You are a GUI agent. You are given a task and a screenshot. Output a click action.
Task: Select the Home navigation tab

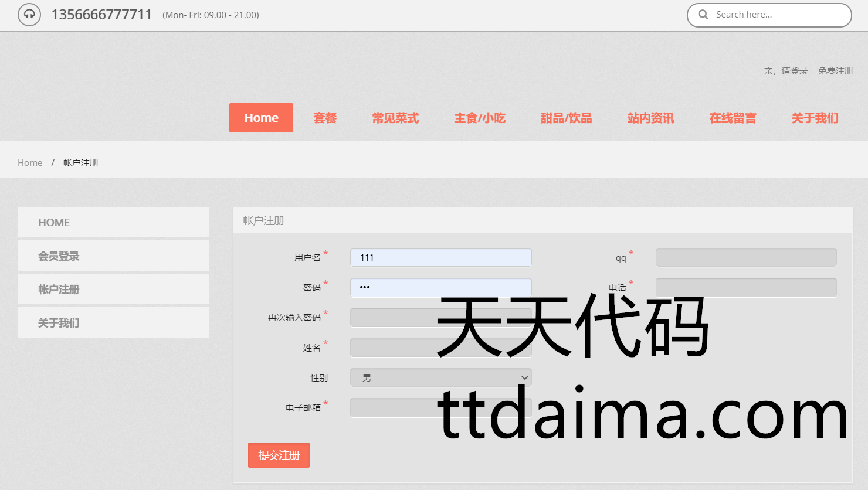tap(261, 118)
